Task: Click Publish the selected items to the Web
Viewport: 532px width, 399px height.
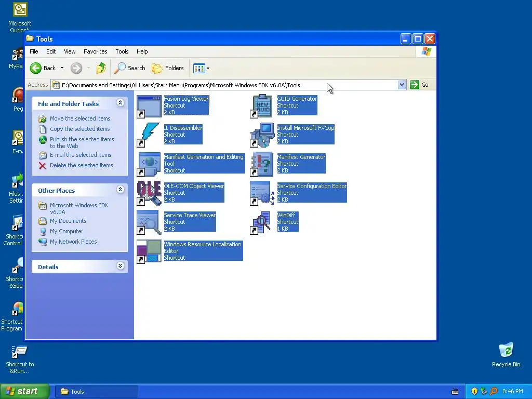Action: pos(82,142)
